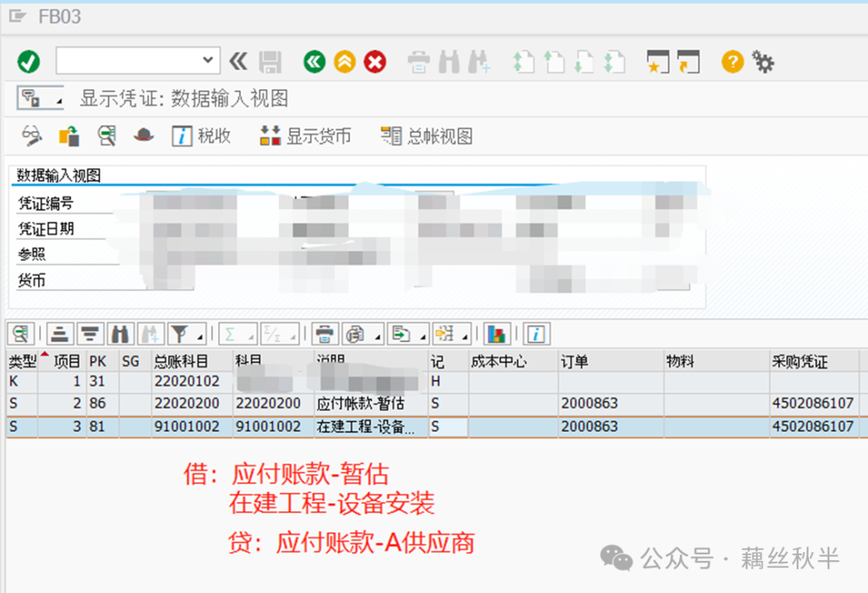This screenshot has width=868, height=593.
Task: Click the Previous Page icon
Action: coord(554,62)
